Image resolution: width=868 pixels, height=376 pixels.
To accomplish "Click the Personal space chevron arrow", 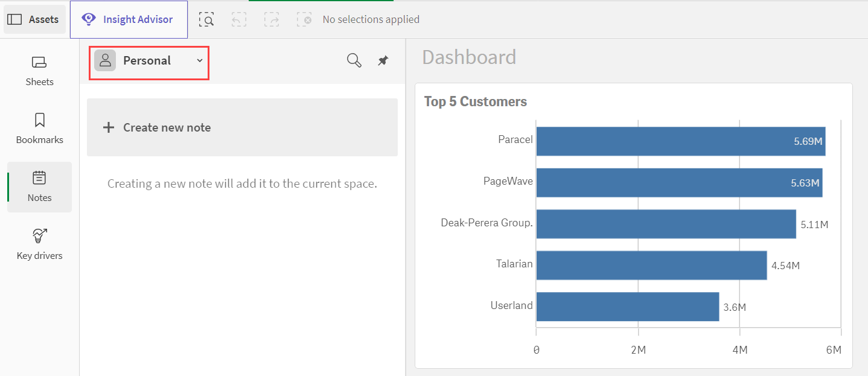I will point(200,60).
